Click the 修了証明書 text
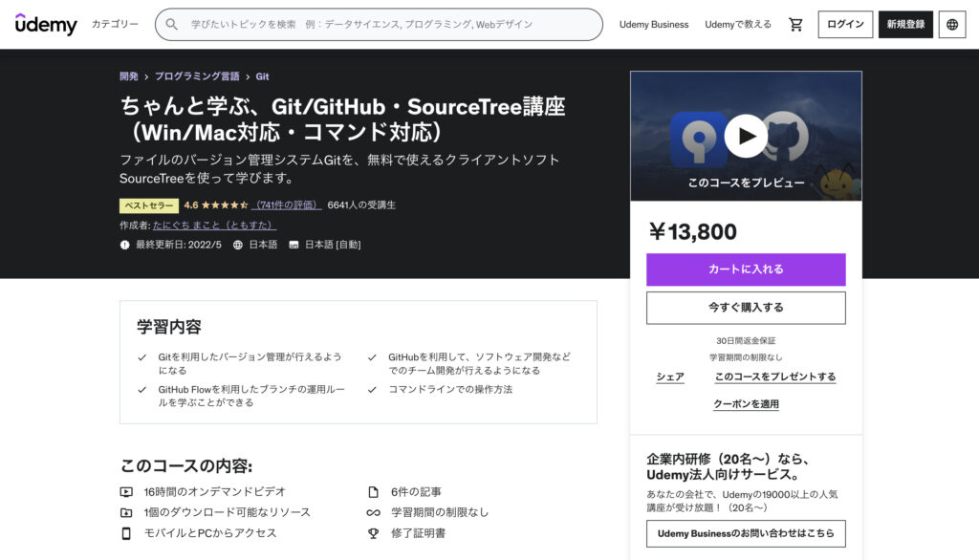This screenshot has width=979, height=560. point(419,533)
